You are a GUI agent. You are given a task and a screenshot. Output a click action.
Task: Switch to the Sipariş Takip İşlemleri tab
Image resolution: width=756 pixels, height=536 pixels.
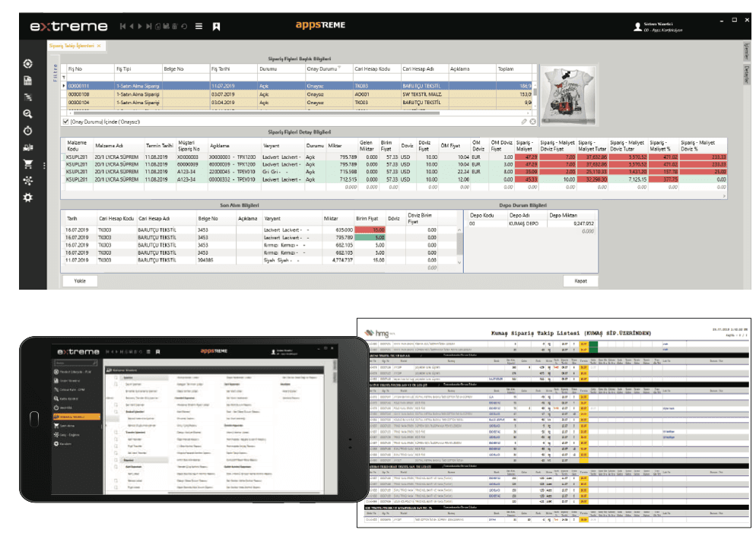click(x=71, y=46)
